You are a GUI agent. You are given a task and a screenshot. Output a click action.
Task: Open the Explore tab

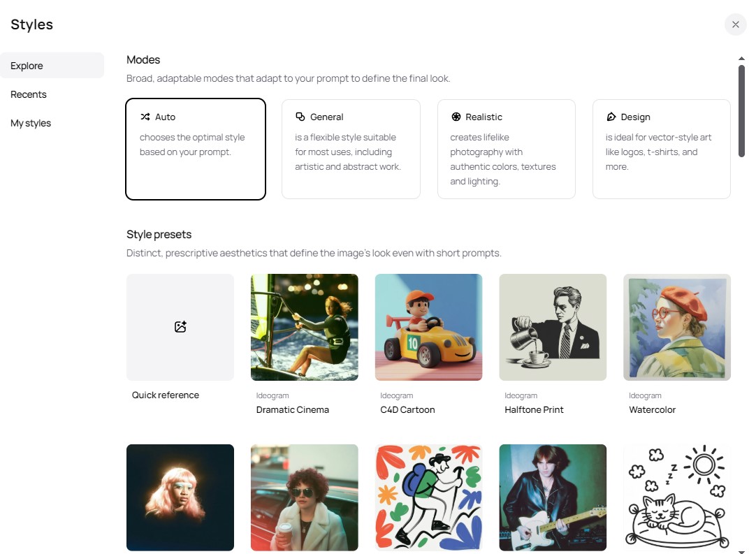click(x=52, y=66)
